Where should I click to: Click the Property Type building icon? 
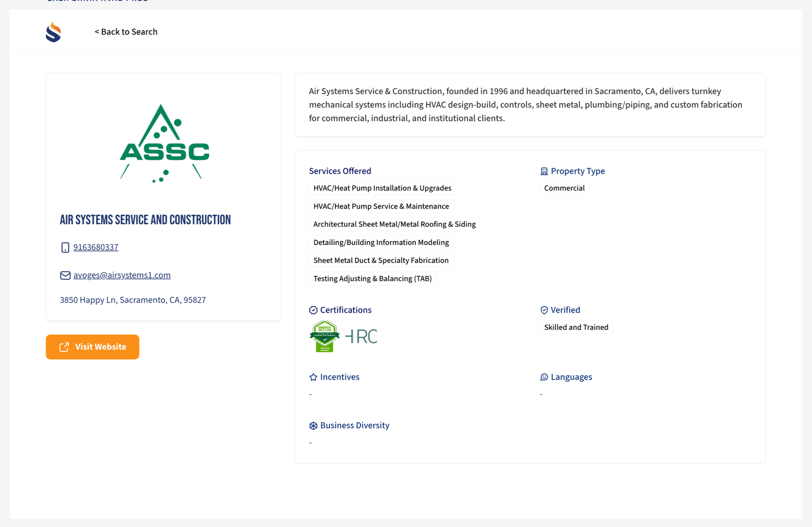click(544, 171)
